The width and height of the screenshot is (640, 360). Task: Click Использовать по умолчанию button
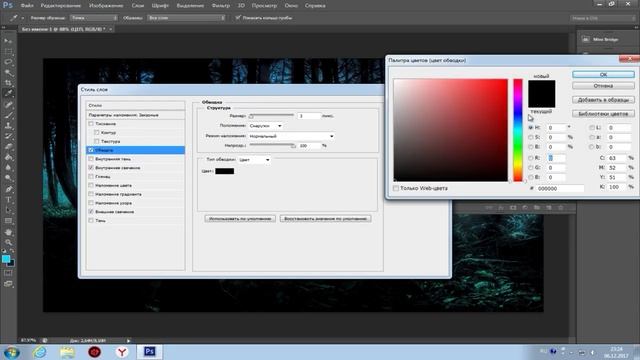point(240,219)
